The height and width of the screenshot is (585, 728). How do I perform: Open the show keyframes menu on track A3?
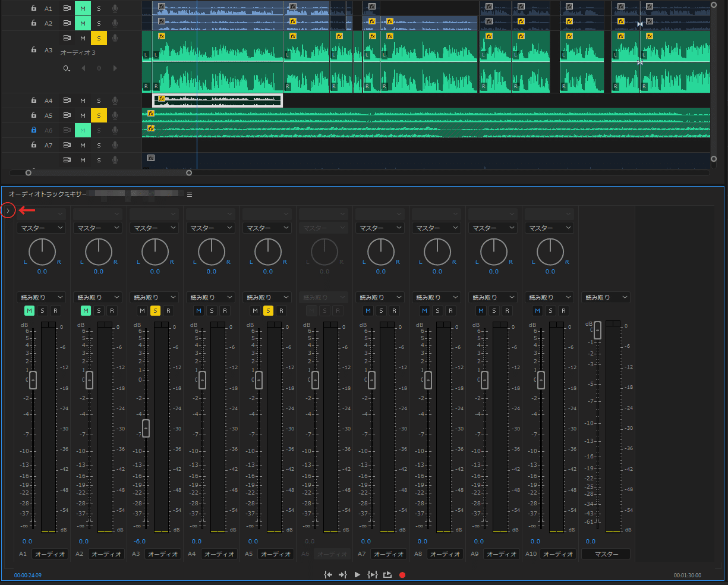tap(67, 68)
